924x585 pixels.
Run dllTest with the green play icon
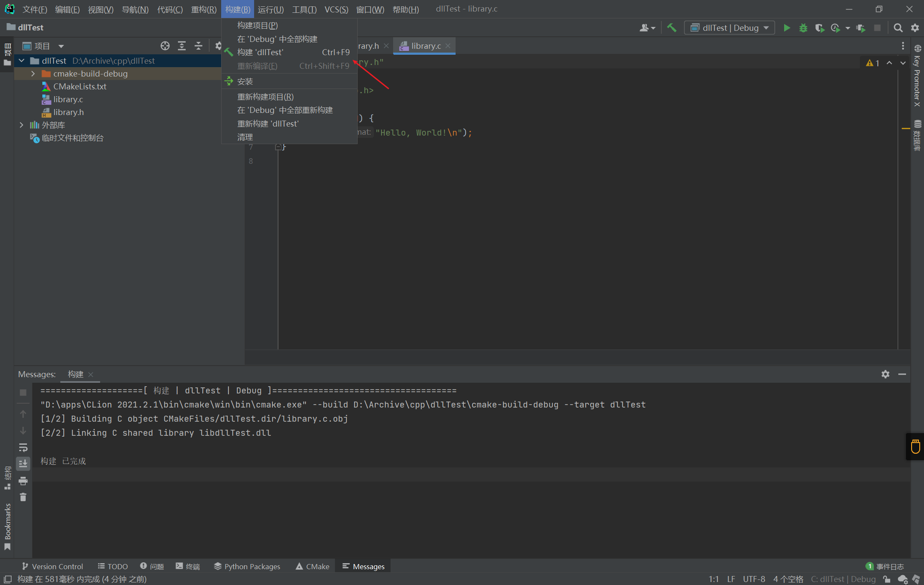click(786, 28)
